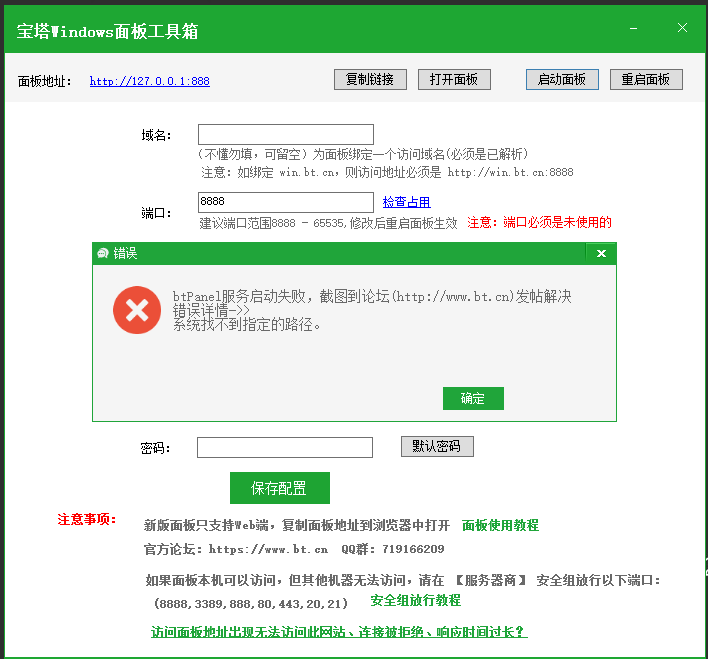The height and width of the screenshot is (659, 708).
Task: Click the port list (8888,3389,888,80,443,20,21)
Action: tap(251, 603)
